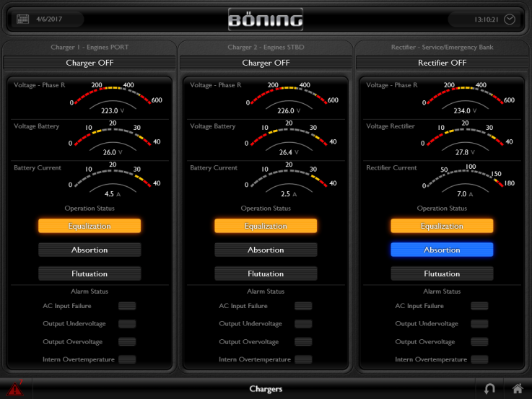Click the 26.4 V battery reading
Image resolution: width=532 pixels, height=399 pixels.
[289, 152]
